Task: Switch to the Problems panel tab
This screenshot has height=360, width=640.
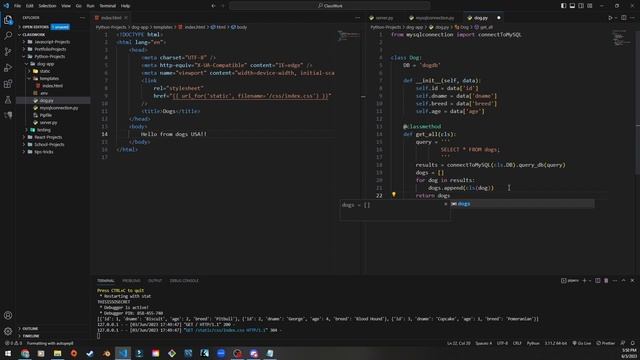Action: pos(131,280)
